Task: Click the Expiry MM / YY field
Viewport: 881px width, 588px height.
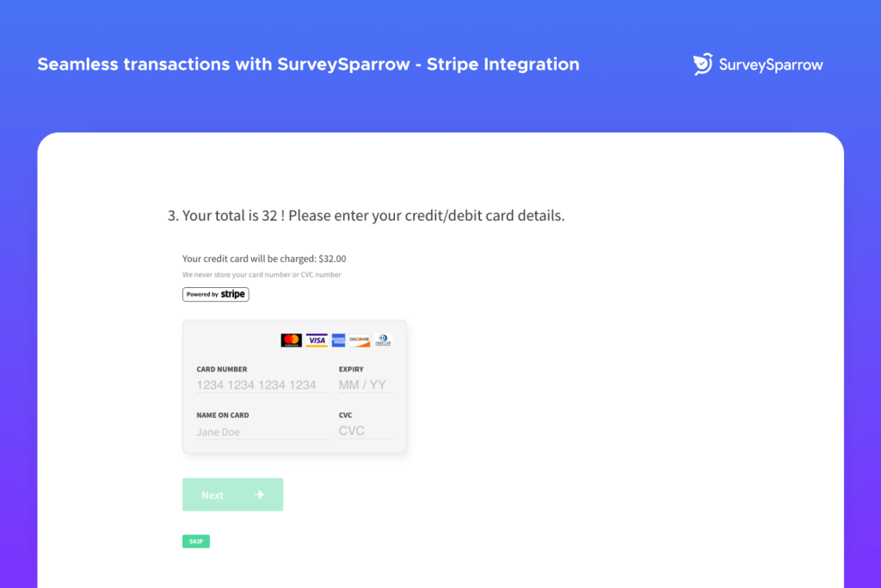Action: click(364, 385)
